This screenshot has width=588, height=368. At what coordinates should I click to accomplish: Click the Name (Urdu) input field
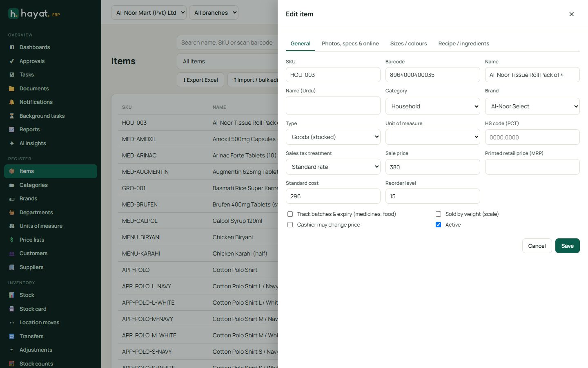tap(333, 105)
